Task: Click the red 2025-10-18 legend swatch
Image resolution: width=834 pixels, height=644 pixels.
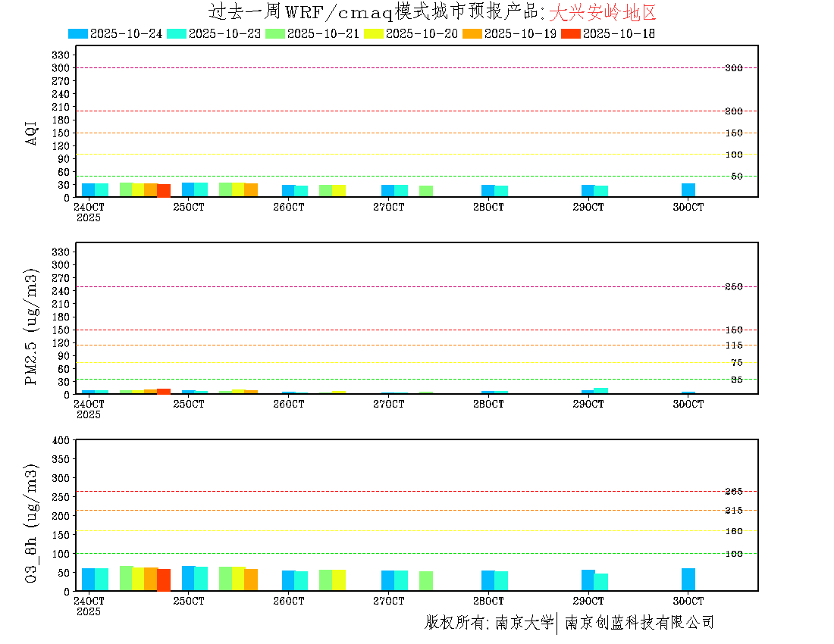Action: [x=571, y=33]
